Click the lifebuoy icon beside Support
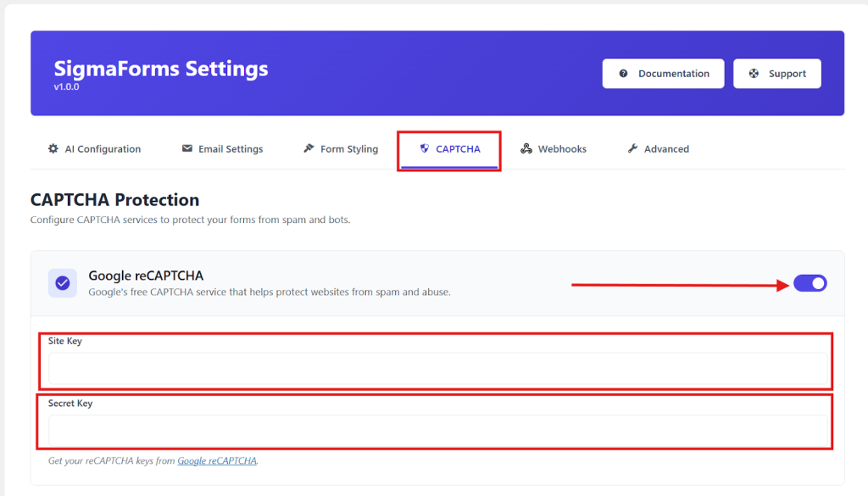The width and height of the screenshot is (868, 496). [754, 74]
